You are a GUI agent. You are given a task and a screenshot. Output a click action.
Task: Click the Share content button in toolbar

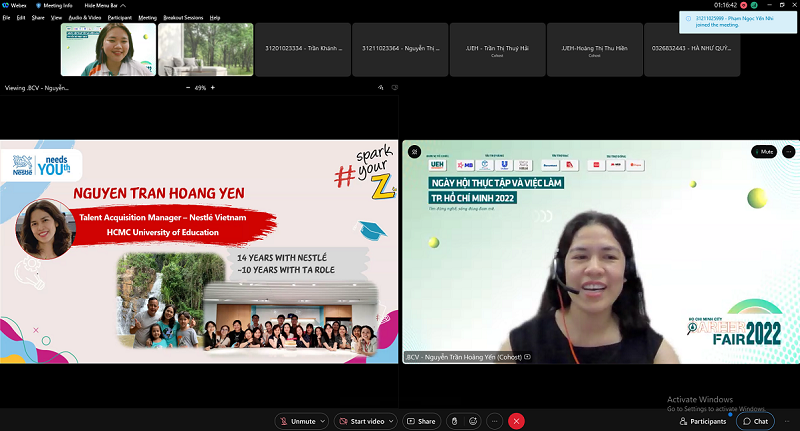[421, 421]
